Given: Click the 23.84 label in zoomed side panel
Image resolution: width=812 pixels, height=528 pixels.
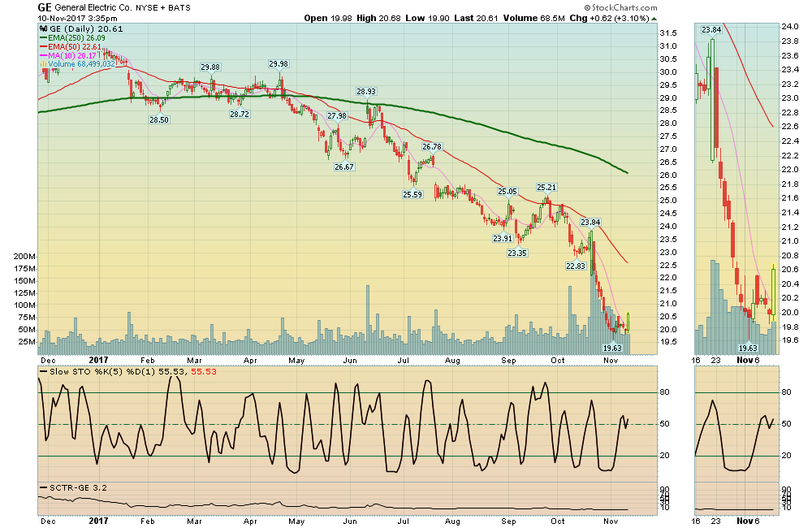Looking at the screenshot, I should [x=711, y=29].
